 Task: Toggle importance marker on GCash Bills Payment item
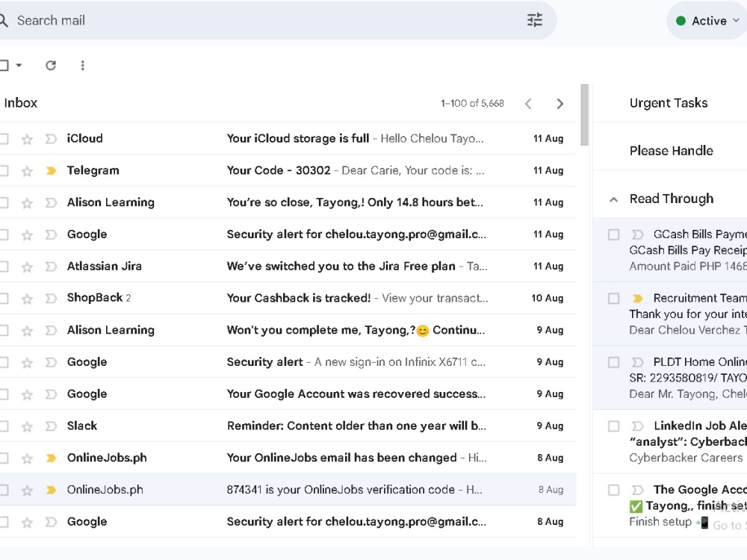(x=637, y=234)
